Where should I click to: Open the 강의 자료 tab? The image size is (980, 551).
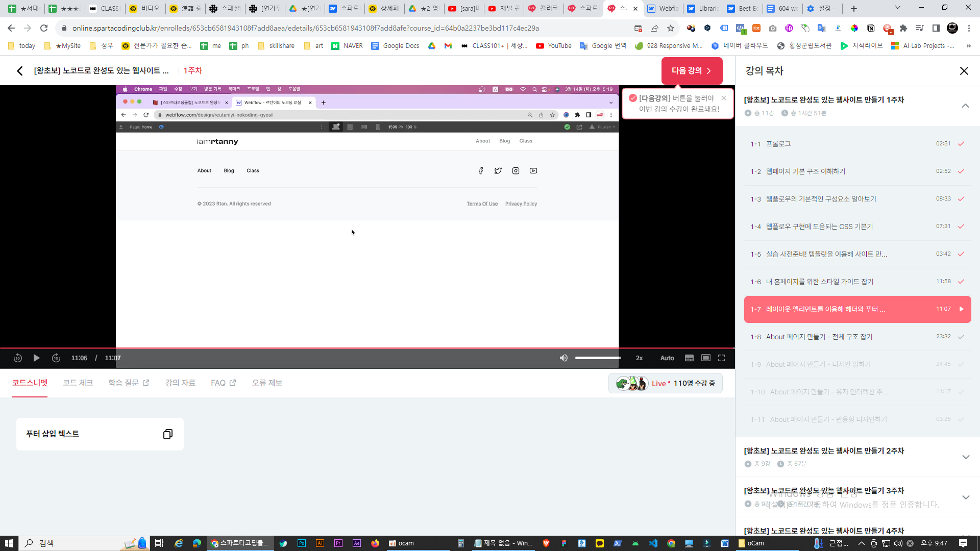point(180,383)
